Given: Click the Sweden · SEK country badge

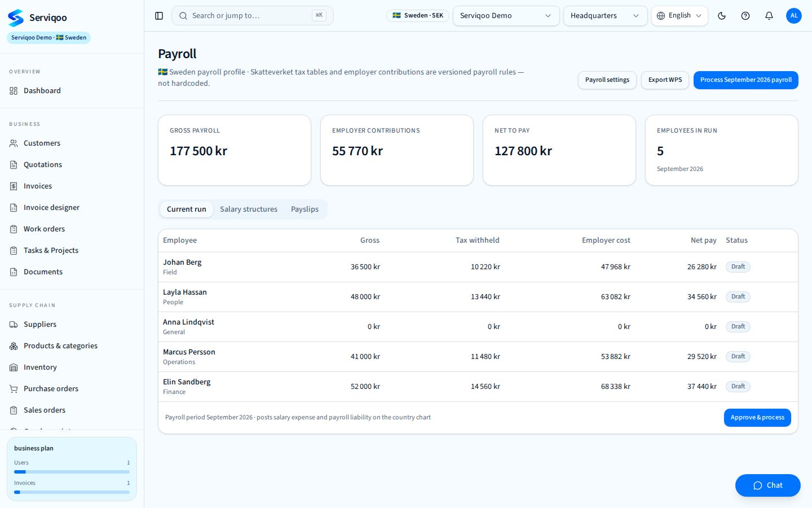Looking at the screenshot, I should 418,16.
